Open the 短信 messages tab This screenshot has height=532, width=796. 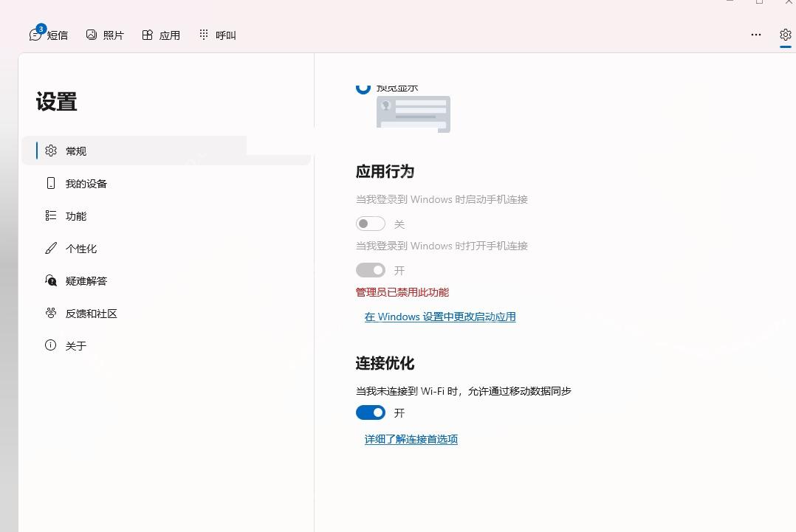[x=49, y=35]
